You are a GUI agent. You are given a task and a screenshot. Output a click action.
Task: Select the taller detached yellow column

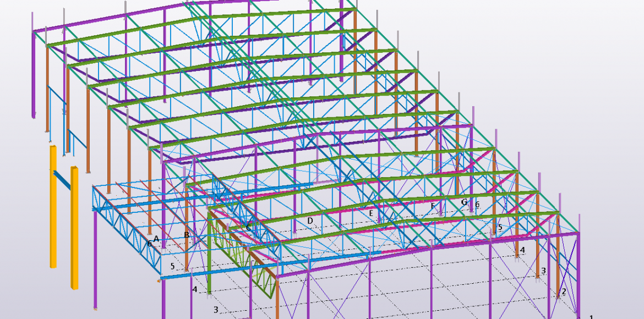coord(53,206)
